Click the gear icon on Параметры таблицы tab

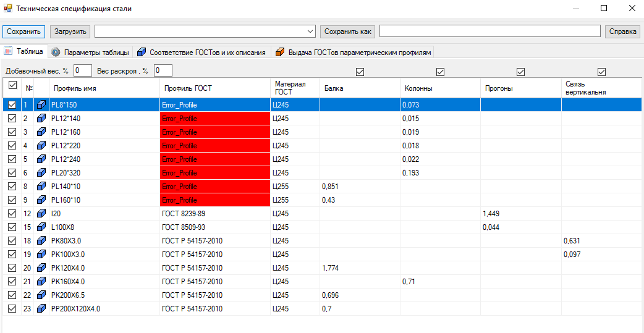[x=56, y=53]
